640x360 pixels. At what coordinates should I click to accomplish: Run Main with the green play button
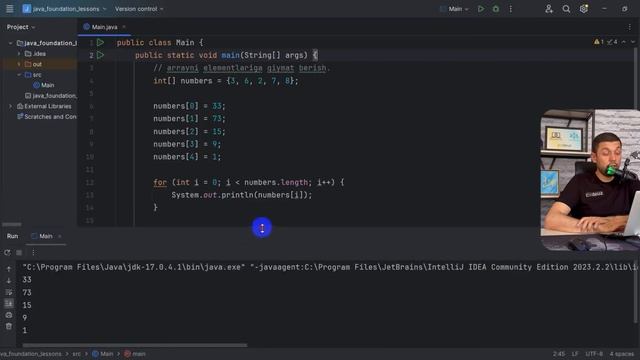pos(481,9)
